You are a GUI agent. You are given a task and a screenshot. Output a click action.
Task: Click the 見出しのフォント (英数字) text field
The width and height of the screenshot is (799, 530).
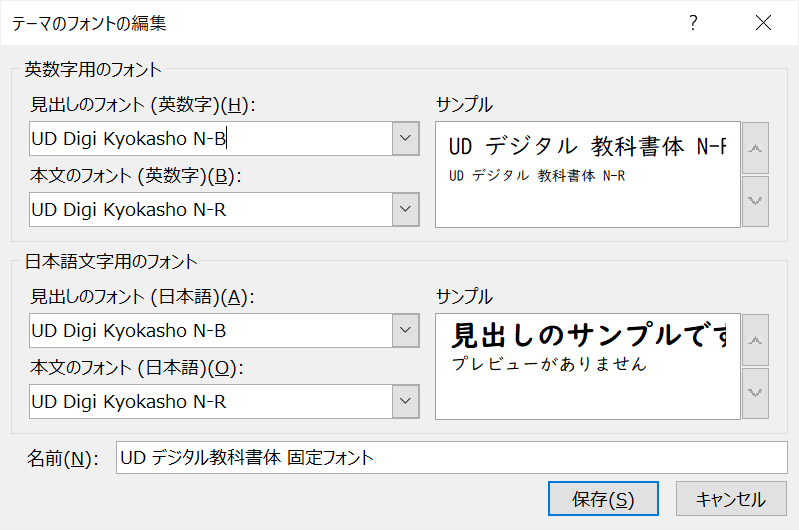pos(210,138)
